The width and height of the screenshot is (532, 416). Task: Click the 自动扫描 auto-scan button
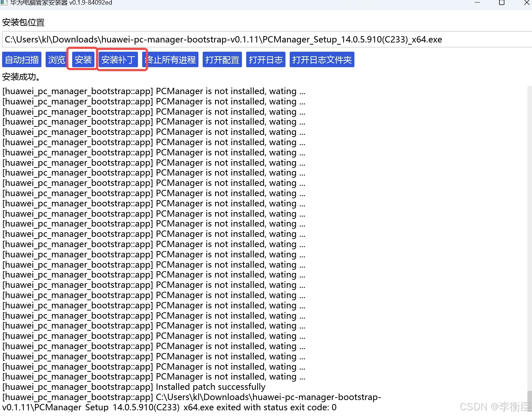pyautogui.click(x=22, y=59)
